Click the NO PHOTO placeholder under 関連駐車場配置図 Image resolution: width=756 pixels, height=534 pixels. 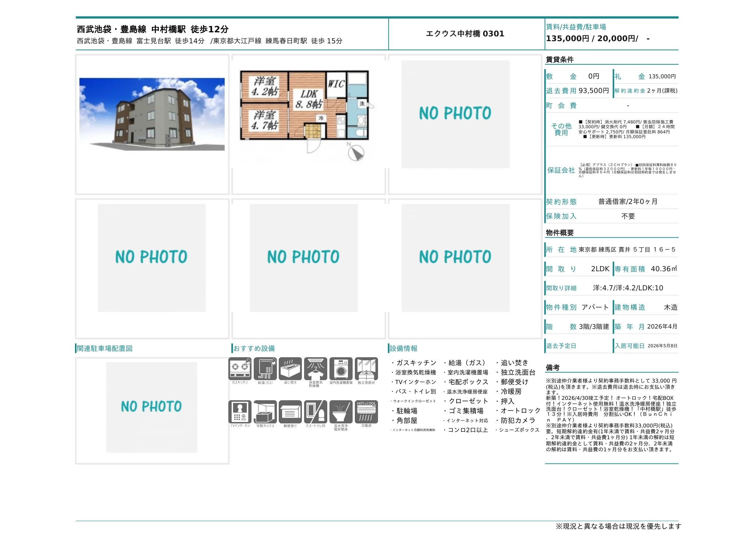[152, 407]
